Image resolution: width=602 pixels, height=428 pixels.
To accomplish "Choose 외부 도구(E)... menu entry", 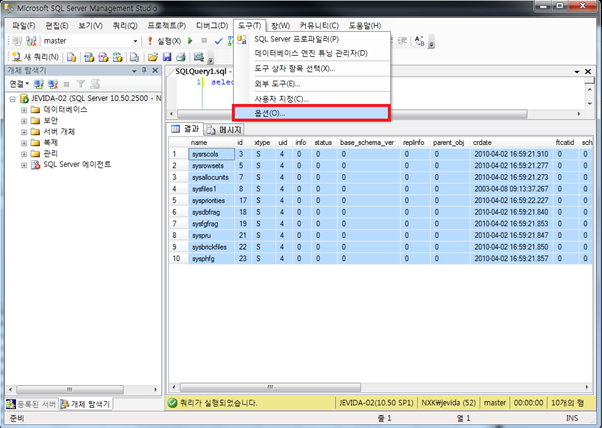I will click(x=311, y=84).
